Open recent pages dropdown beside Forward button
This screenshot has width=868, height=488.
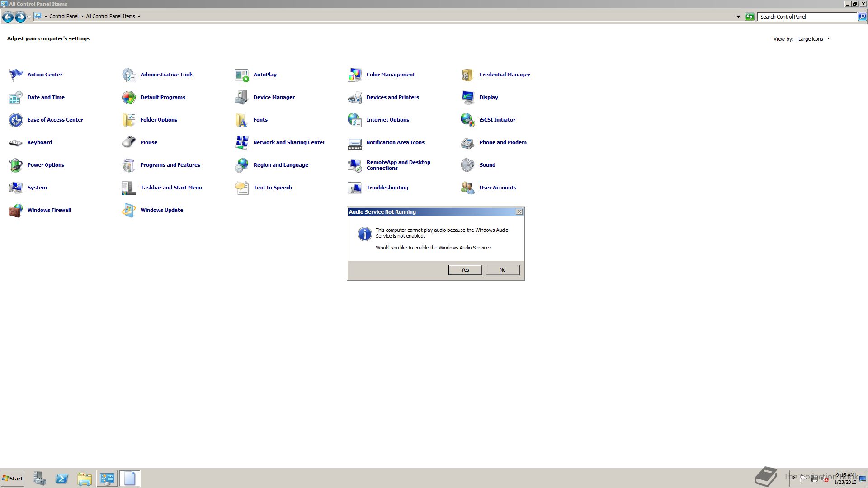pos(29,17)
